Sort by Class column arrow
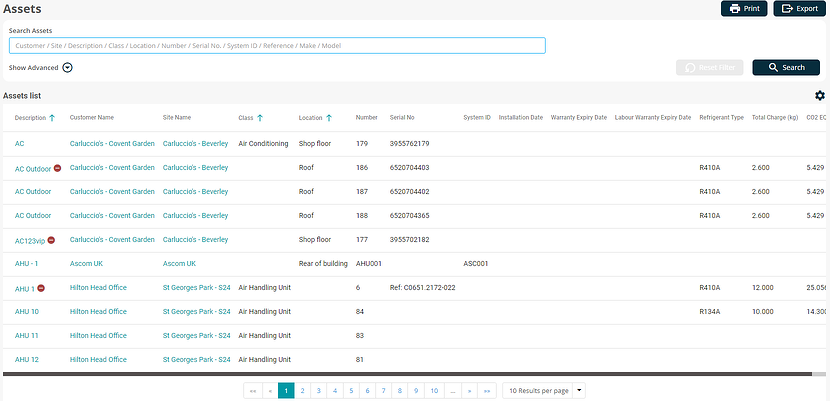Viewport: 830px width, 401px height. pos(260,118)
